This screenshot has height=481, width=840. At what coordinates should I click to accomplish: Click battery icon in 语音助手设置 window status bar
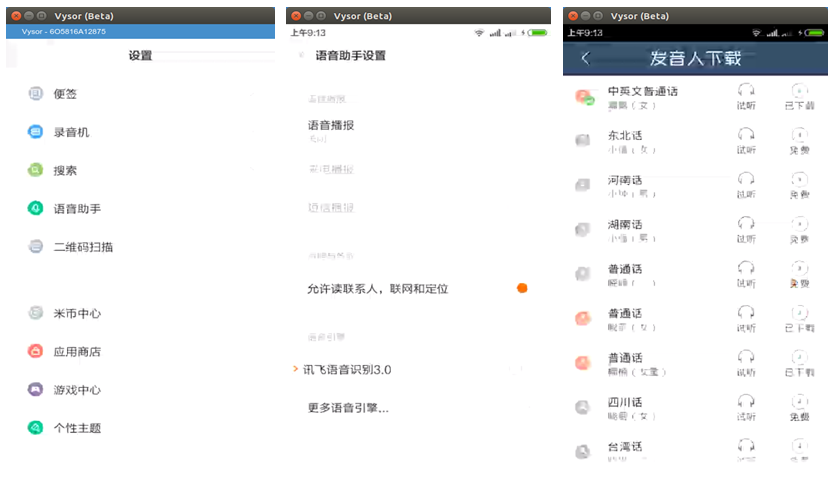tap(538, 33)
